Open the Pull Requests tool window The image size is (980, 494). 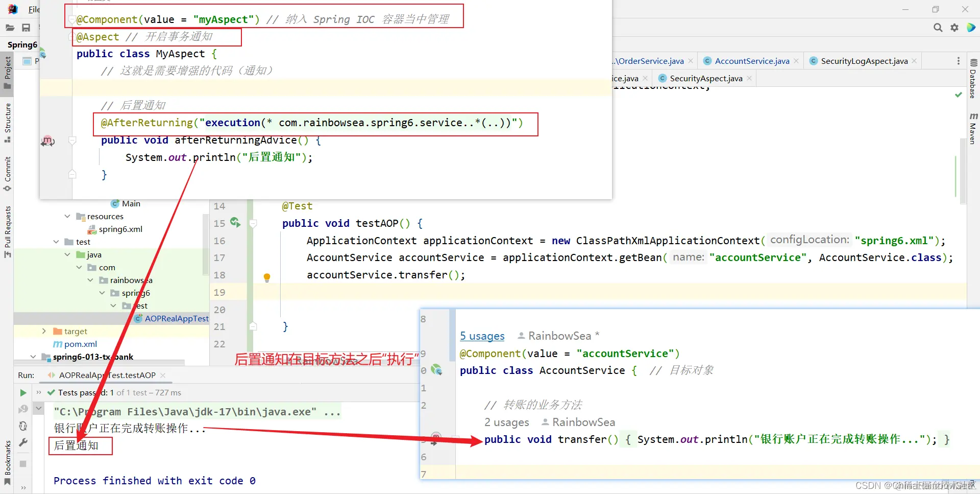pyautogui.click(x=7, y=231)
